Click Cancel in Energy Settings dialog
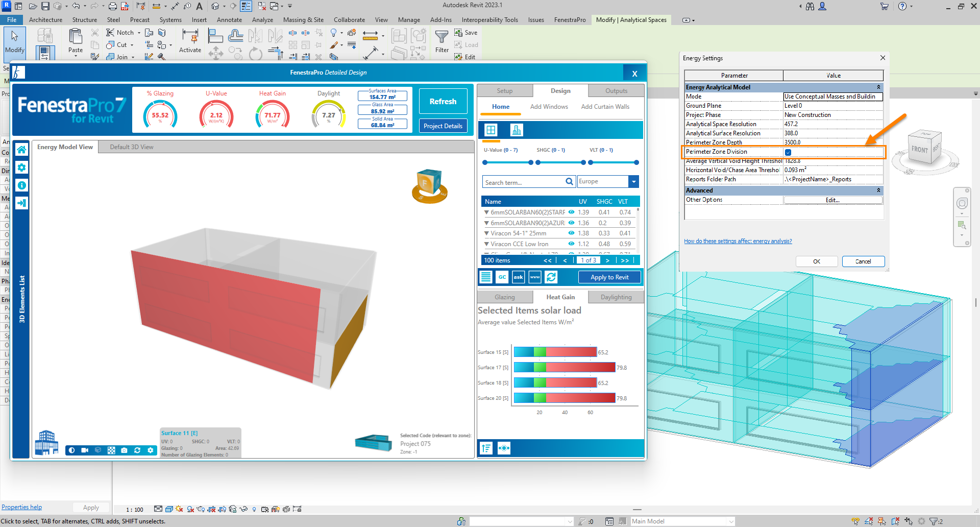 (x=863, y=261)
